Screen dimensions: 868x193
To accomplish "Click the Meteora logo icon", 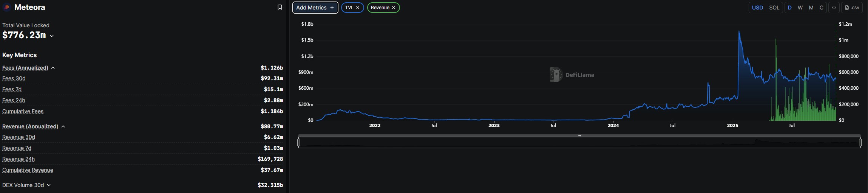I will [6, 7].
